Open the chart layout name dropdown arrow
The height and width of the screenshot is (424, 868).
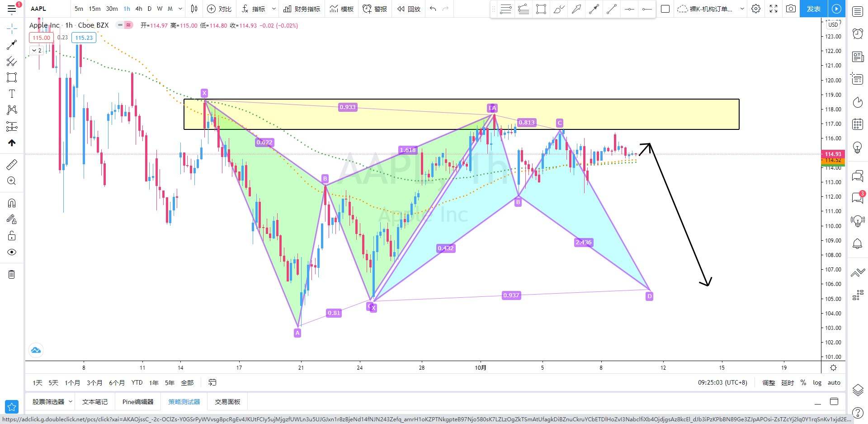[x=742, y=9]
